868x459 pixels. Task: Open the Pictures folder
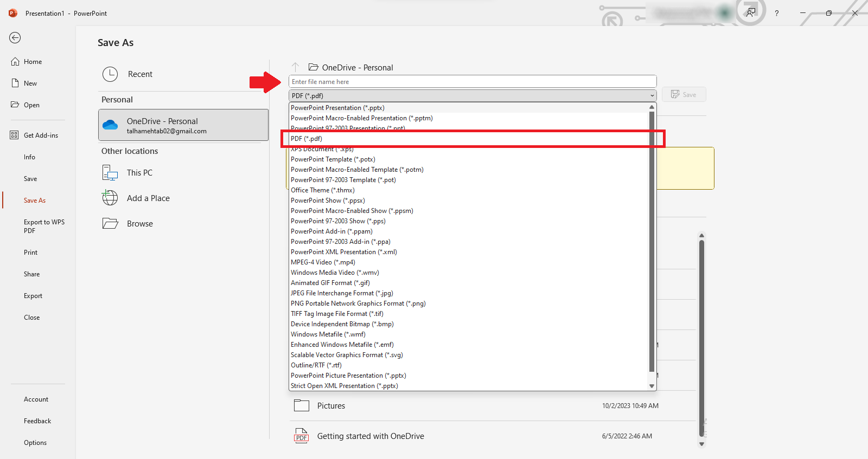492,405
